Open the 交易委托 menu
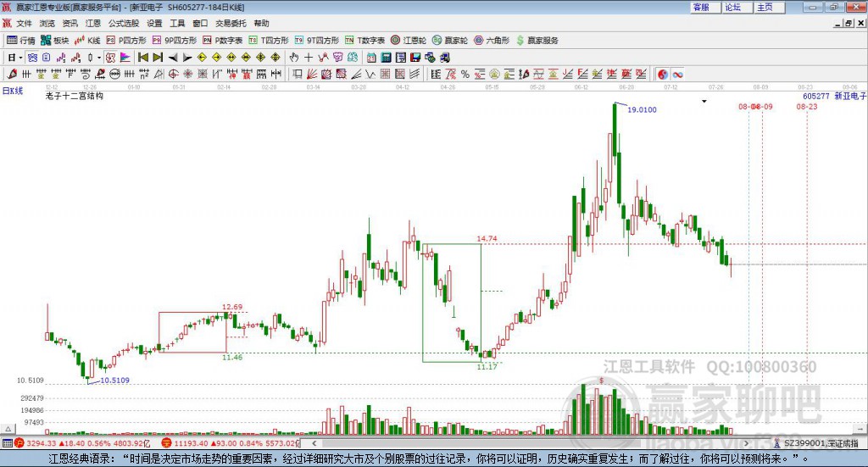Viewport: 868px width, 467px height. pos(231,23)
